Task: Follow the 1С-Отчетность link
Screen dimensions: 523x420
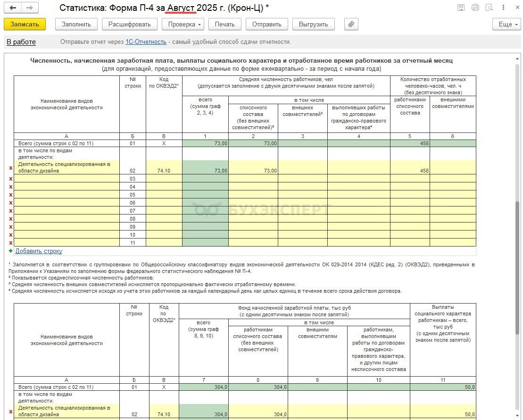Action: (x=146, y=42)
